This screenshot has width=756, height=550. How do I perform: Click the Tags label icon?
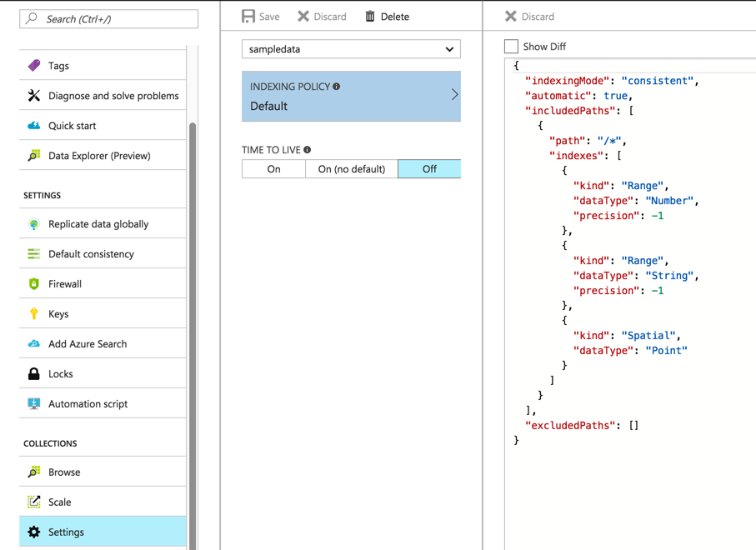[x=34, y=66]
